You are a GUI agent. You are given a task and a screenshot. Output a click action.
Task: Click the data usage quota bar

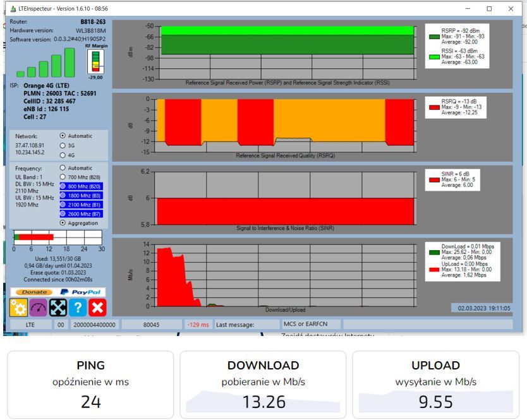(x=58, y=237)
